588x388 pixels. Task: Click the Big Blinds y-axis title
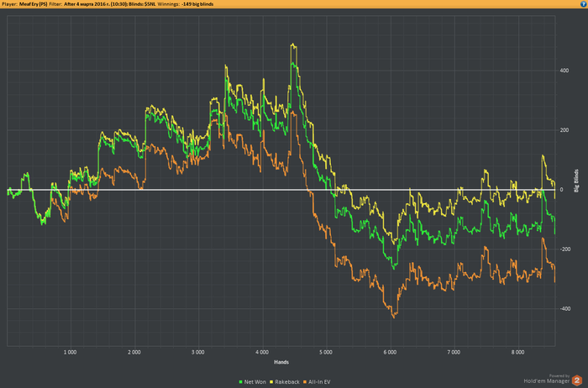point(576,181)
